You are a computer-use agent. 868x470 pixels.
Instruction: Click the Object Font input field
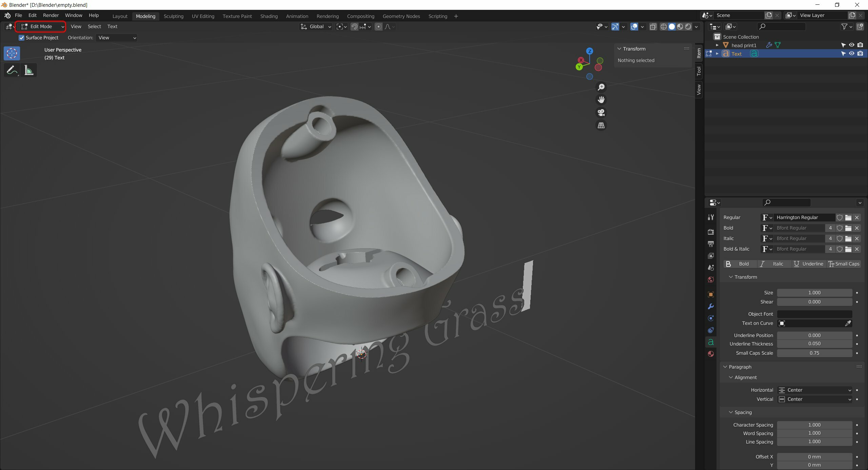[814, 314]
